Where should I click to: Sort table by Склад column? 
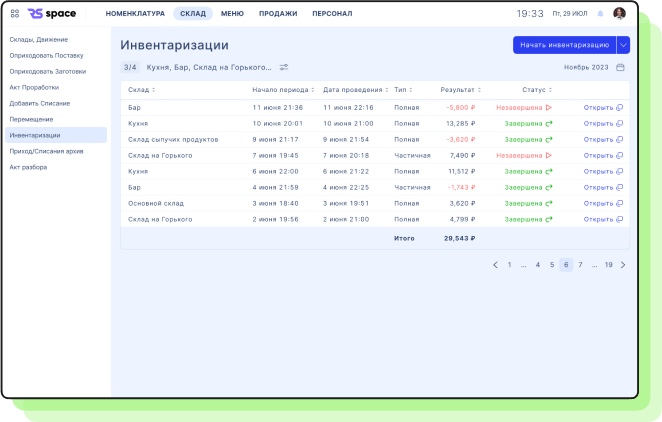point(142,90)
